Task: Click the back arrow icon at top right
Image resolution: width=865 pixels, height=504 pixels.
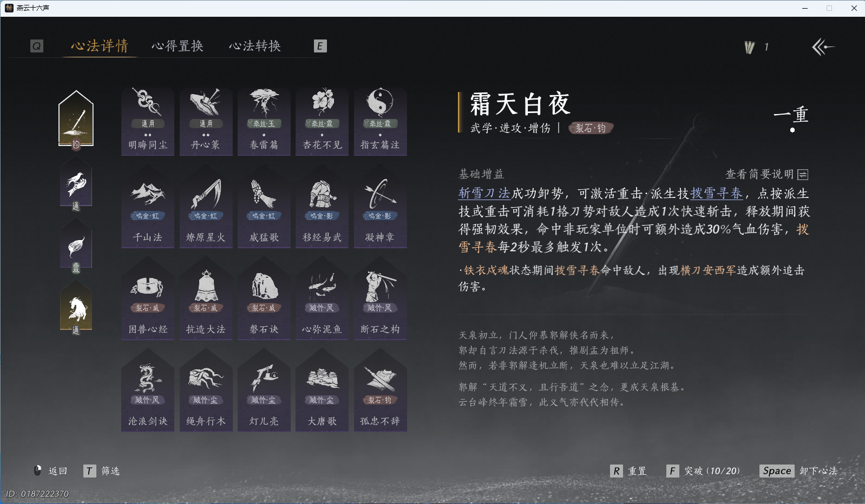Action: tap(823, 47)
